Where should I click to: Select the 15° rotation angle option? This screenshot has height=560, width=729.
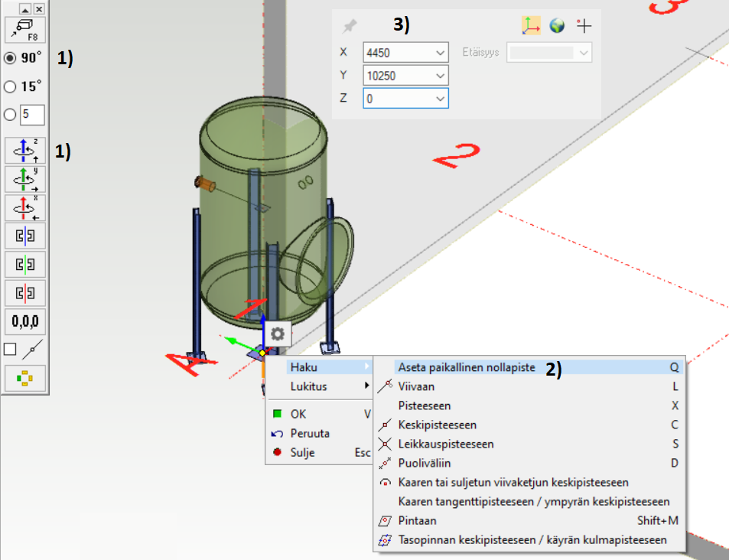click(x=11, y=86)
